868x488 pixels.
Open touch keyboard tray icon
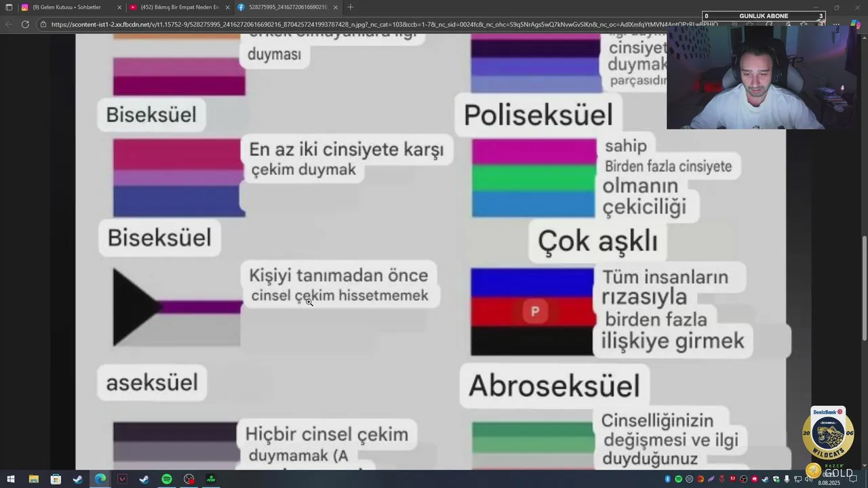[x=689, y=479]
